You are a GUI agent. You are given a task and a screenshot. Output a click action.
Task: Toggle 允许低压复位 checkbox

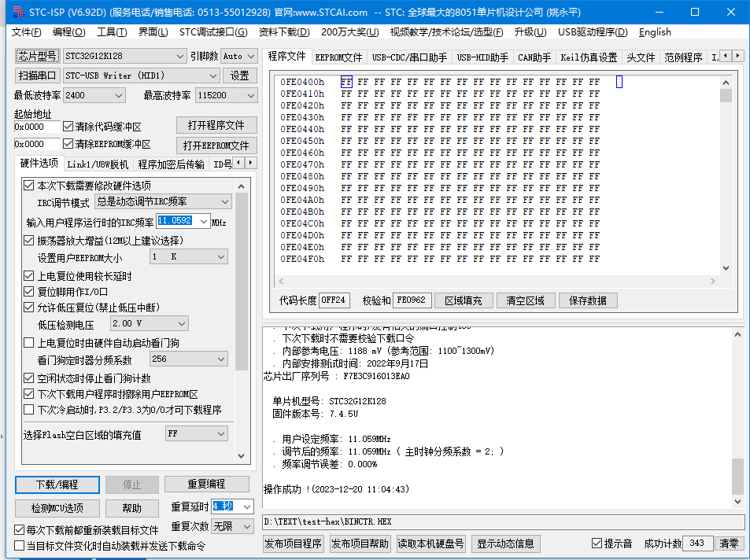coord(28,307)
